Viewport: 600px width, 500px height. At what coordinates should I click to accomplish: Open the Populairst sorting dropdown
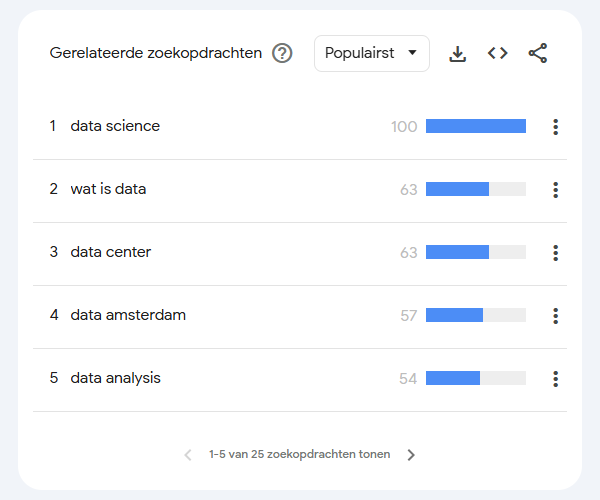pos(371,54)
